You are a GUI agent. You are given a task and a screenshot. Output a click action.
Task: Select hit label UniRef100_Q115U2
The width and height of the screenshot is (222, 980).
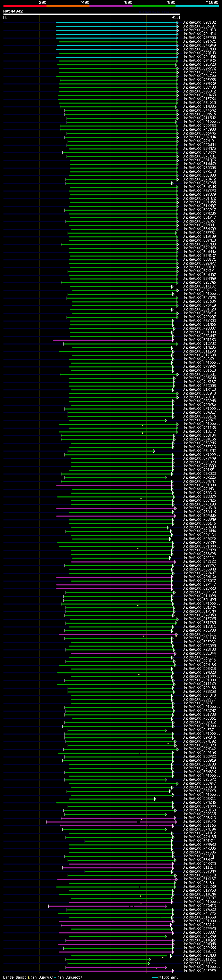coord(199,118)
